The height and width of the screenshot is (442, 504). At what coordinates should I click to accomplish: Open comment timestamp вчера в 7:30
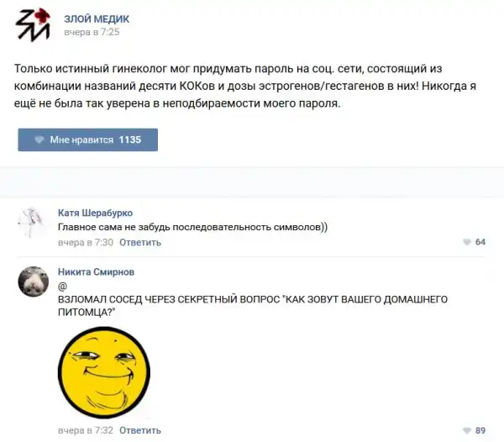tap(86, 242)
